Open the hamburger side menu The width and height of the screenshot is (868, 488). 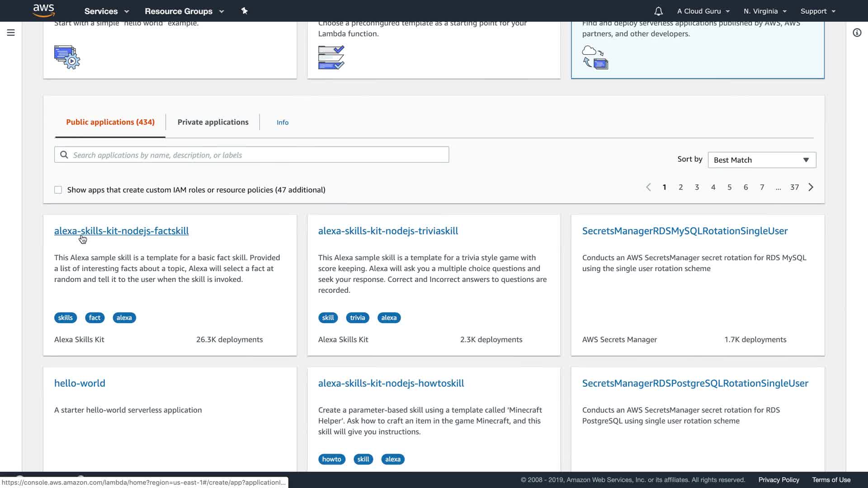[11, 33]
